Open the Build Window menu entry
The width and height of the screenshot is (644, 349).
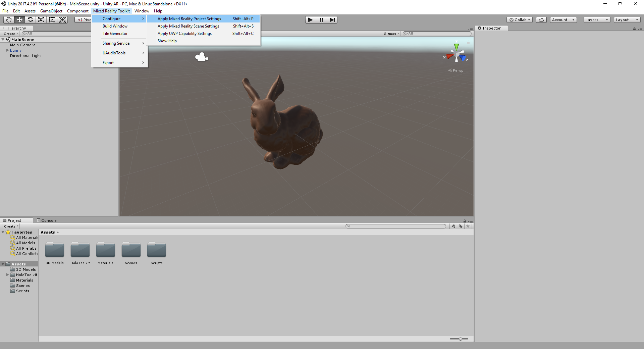click(x=115, y=26)
